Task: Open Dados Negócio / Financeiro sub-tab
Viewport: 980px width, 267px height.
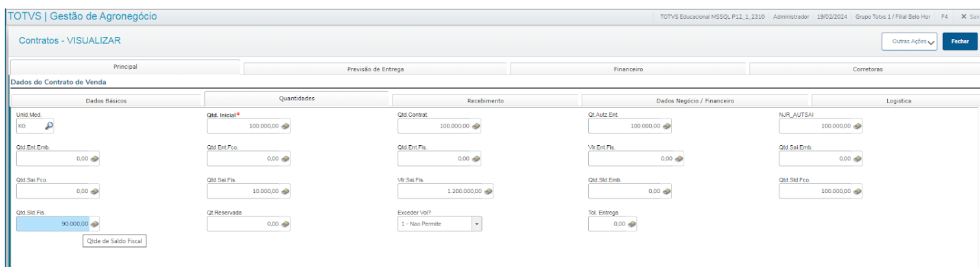Action: (695, 101)
